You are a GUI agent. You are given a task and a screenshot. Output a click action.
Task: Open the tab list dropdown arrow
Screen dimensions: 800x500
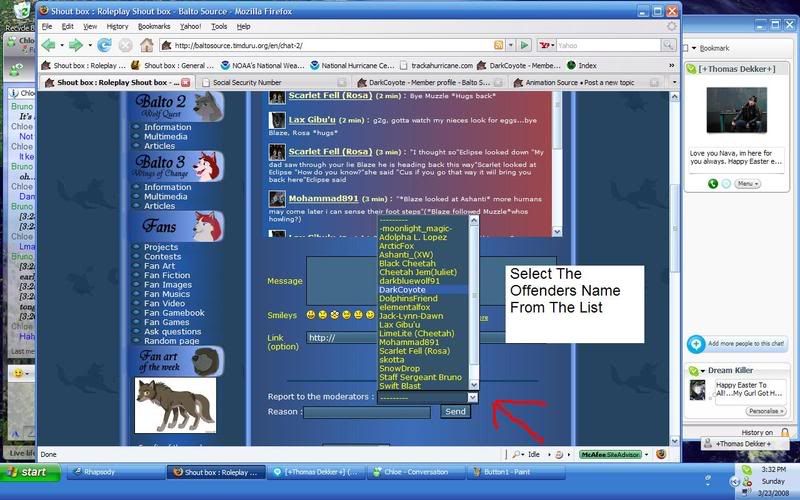(674, 82)
